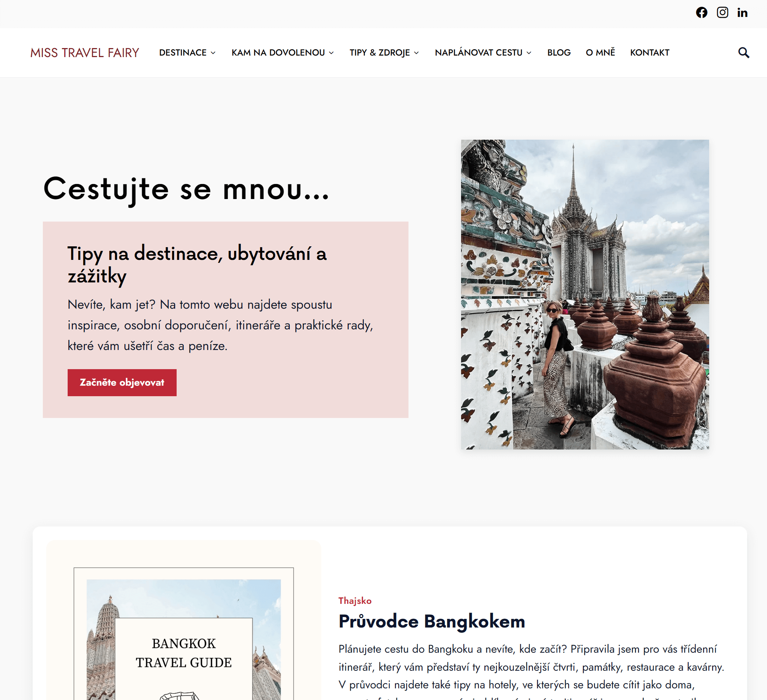
Task: Open the LinkedIn social icon
Action: pyautogui.click(x=742, y=12)
